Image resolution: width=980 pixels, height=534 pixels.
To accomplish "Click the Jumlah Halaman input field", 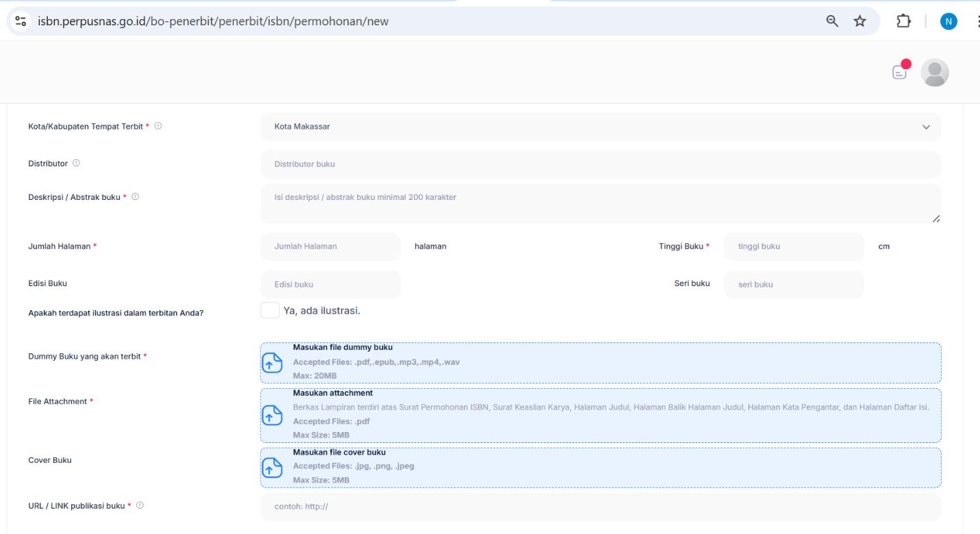I will pyautogui.click(x=330, y=246).
